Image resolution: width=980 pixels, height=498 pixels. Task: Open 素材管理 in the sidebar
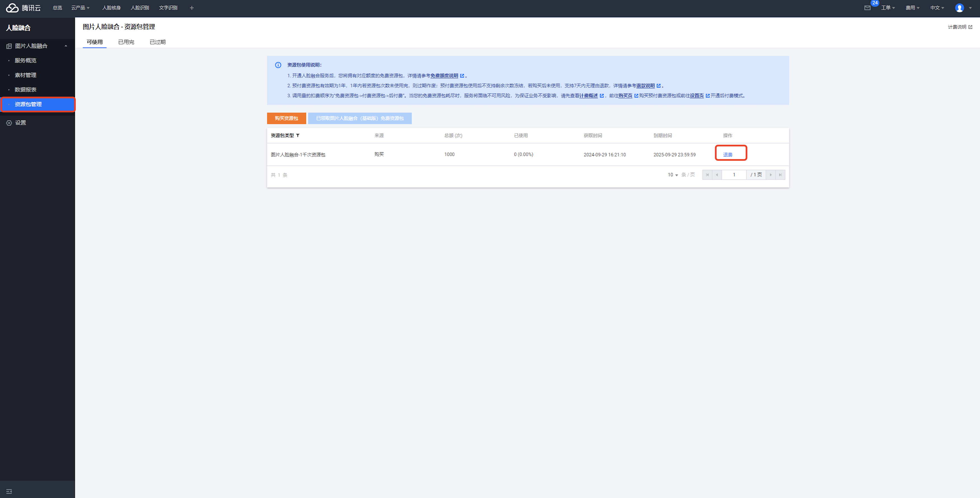[25, 75]
